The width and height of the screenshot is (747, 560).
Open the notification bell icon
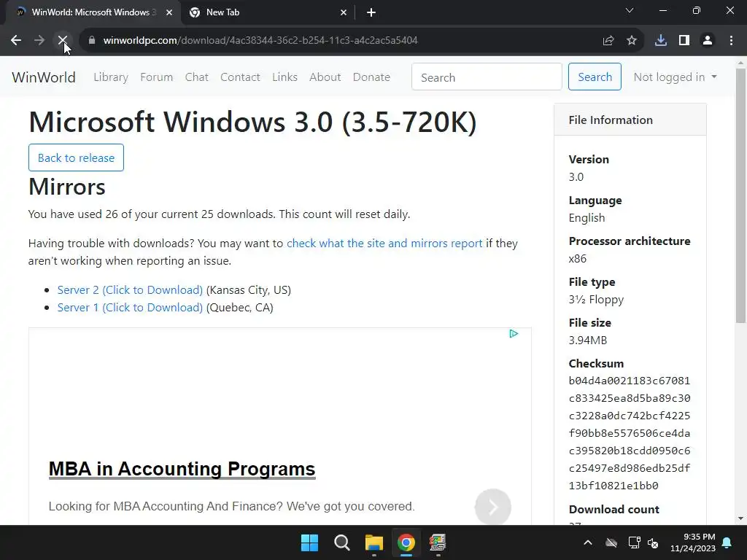pyautogui.click(x=727, y=542)
